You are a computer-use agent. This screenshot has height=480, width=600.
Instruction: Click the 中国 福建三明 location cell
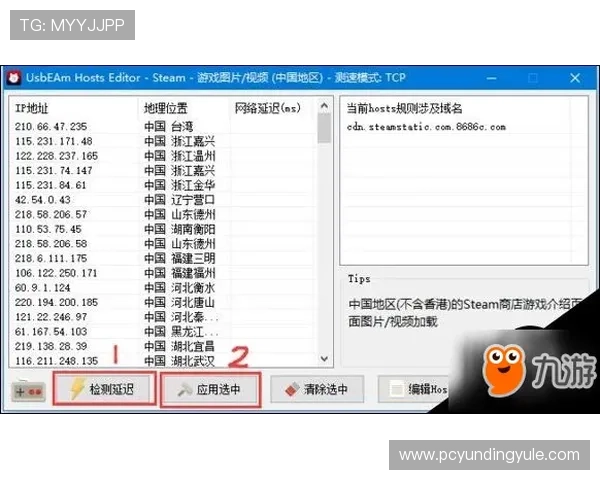pyautogui.click(x=179, y=258)
